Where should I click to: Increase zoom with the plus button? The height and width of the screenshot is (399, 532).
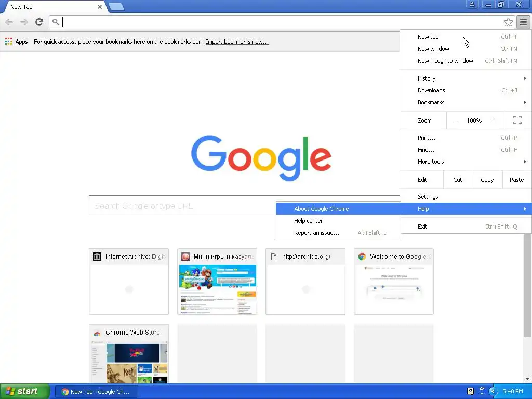coord(493,121)
